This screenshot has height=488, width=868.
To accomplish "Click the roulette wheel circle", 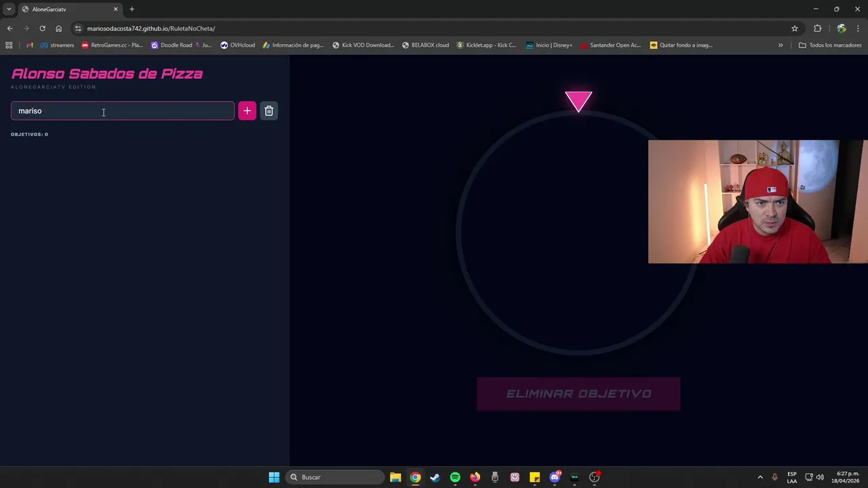I will pyautogui.click(x=578, y=233).
